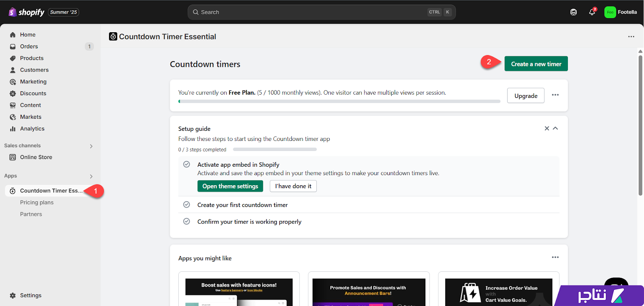Focus the Search field
Viewport: 644px width, 306px height.
click(322, 12)
